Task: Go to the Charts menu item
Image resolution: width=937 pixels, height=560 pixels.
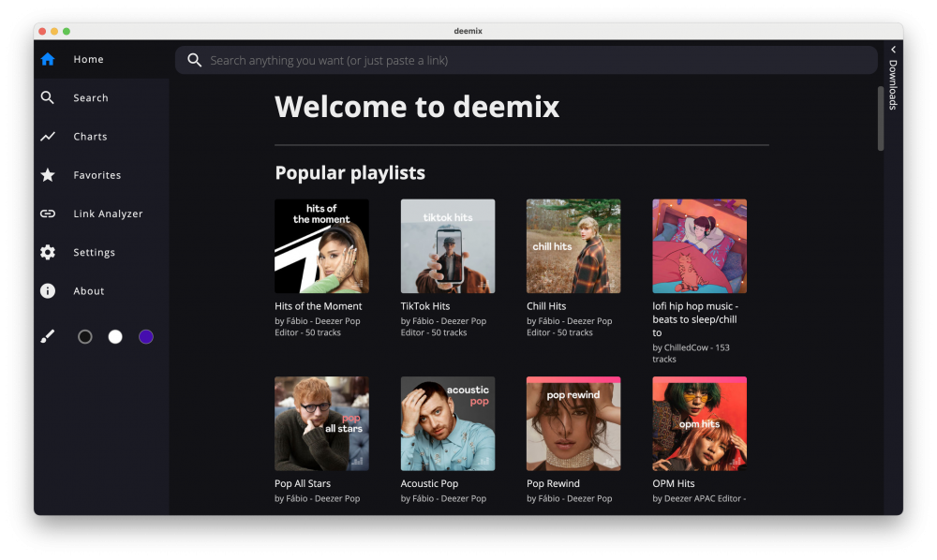Action: (90, 137)
